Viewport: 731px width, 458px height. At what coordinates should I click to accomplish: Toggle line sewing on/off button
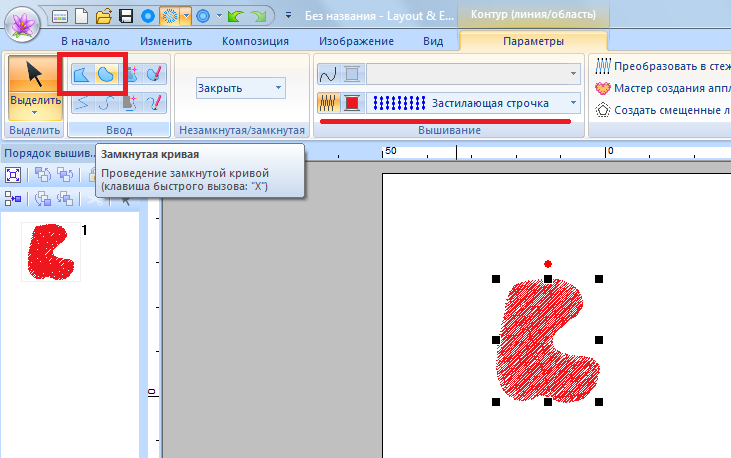pyautogui.click(x=329, y=74)
